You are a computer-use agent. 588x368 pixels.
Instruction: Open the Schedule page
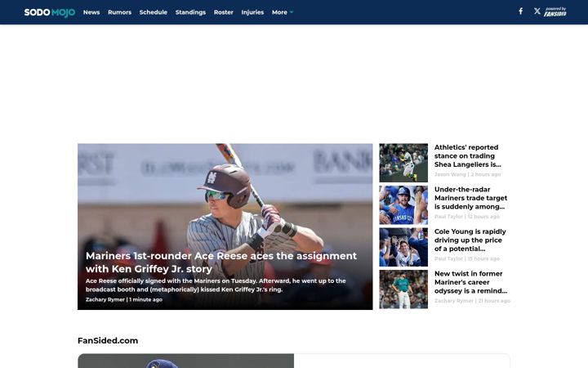154,12
